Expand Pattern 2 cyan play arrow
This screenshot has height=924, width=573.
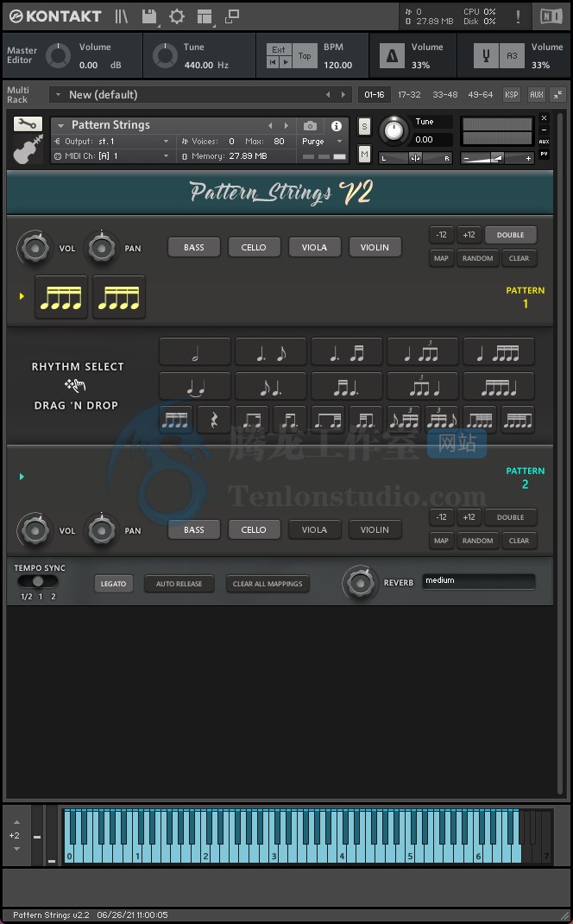22,477
